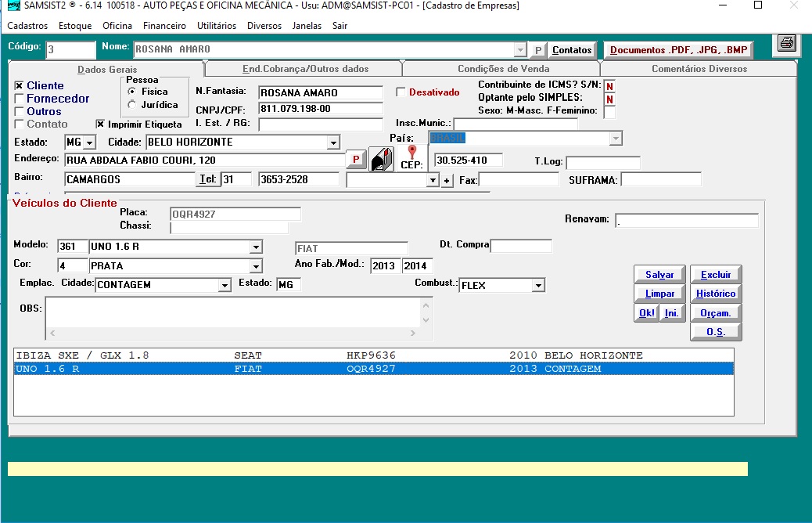Click the Dt. Compra field
Screen dimensions: 812x523
521,246
